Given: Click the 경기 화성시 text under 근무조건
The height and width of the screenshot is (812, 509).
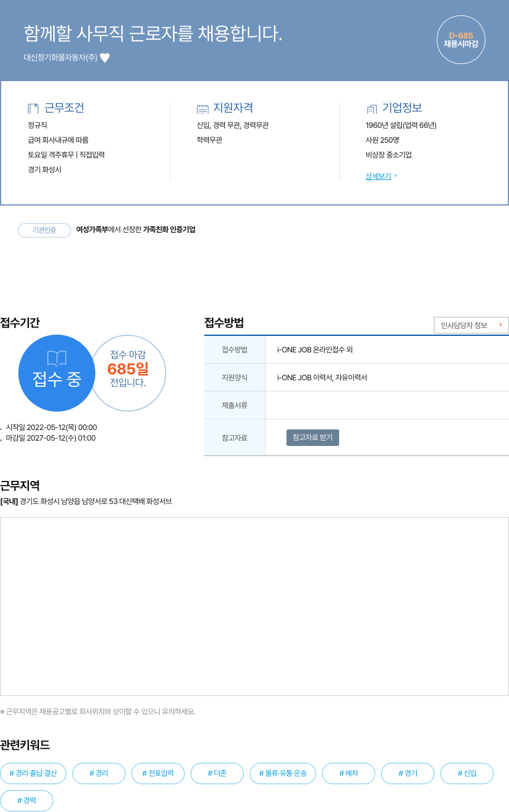Looking at the screenshot, I should [44, 170].
